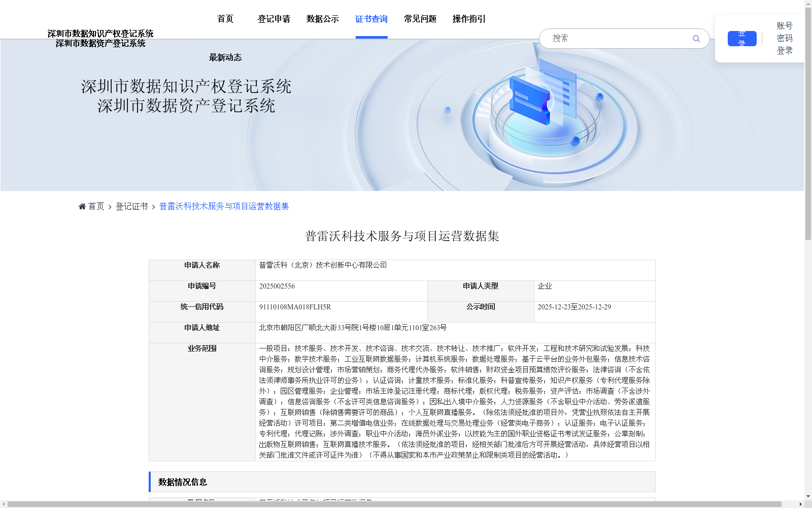
Task: Click applicant type value 企业
Action: coord(545,286)
